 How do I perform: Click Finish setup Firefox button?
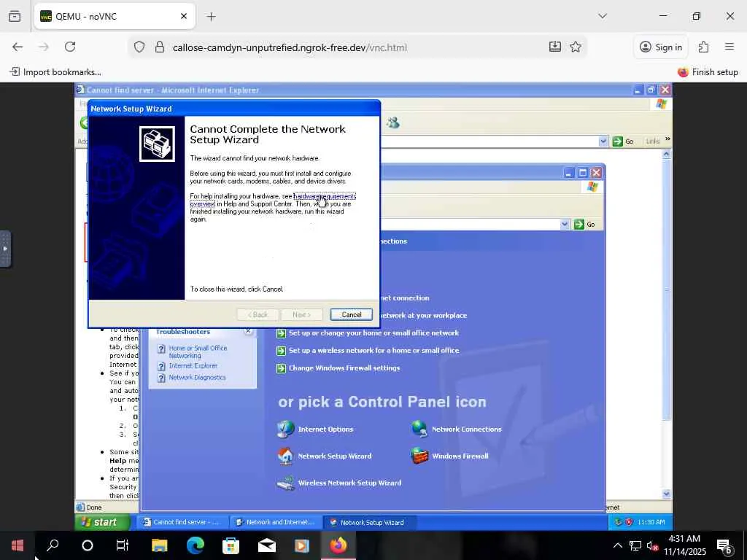[708, 72]
